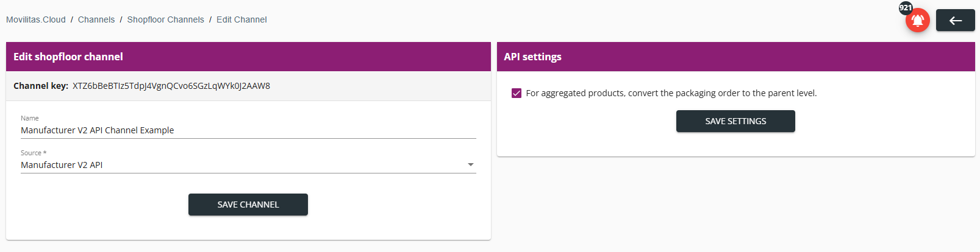Click the API settings panel header
980x252 pixels.
pyautogui.click(x=532, y=57)
